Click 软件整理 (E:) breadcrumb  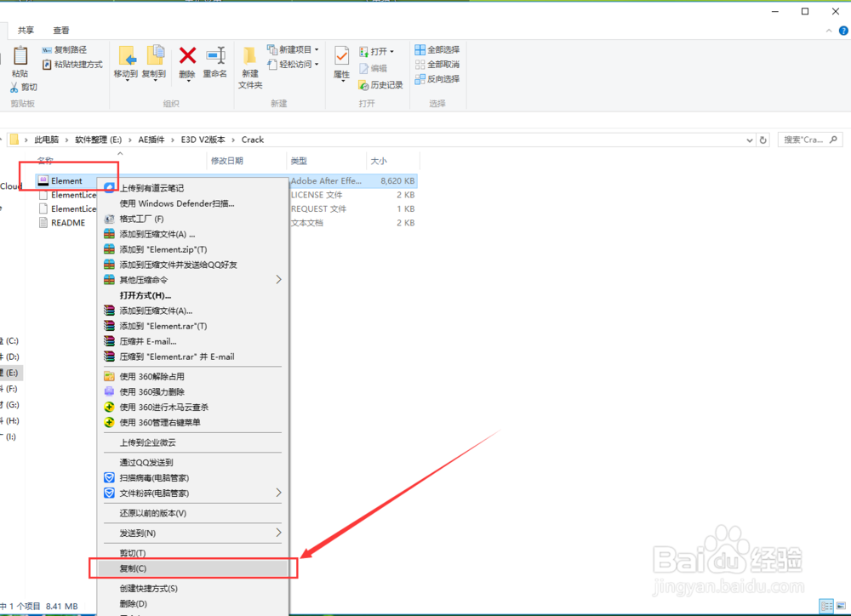pos(98,140)
